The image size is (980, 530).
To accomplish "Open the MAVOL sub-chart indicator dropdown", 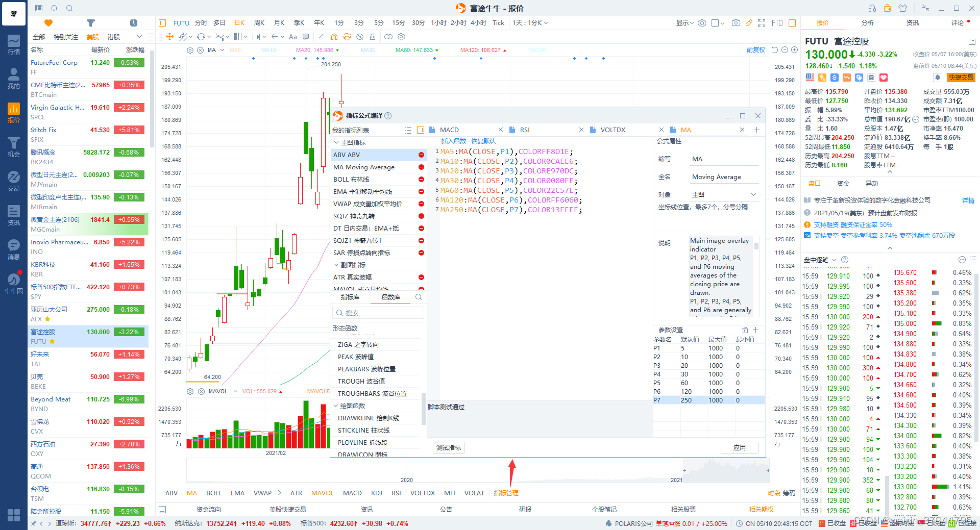I will click(235, 392).
